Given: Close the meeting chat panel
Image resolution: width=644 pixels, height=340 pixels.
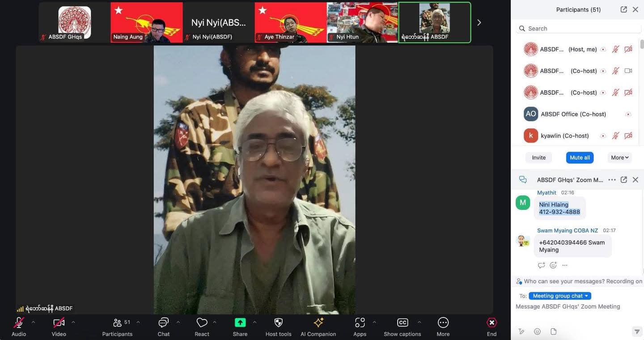Looking at the screenshot, I should coord(636,180).
